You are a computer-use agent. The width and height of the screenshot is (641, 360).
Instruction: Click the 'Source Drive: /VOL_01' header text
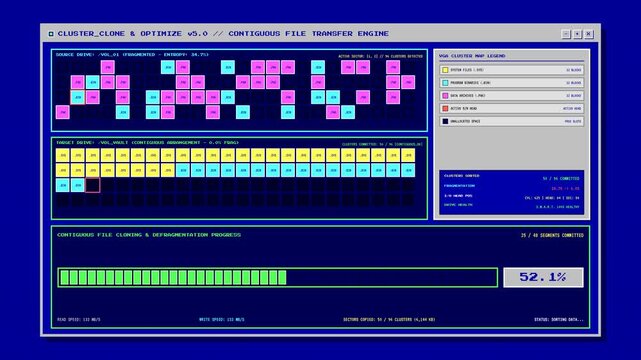click(132, 54)
